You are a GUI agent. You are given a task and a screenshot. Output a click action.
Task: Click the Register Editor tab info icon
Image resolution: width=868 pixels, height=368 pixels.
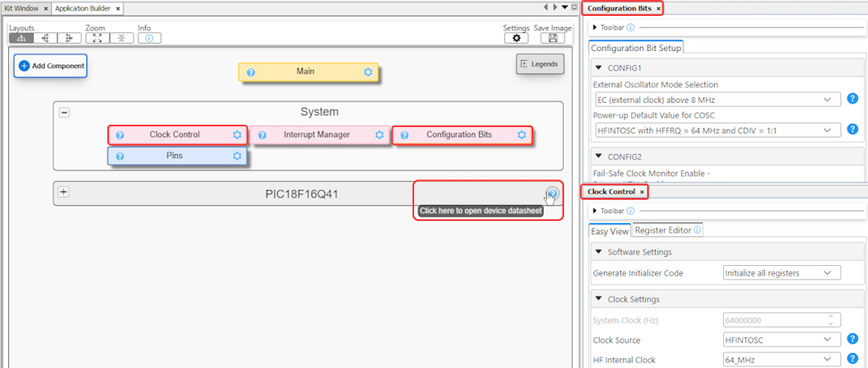[x=697, y=230]
